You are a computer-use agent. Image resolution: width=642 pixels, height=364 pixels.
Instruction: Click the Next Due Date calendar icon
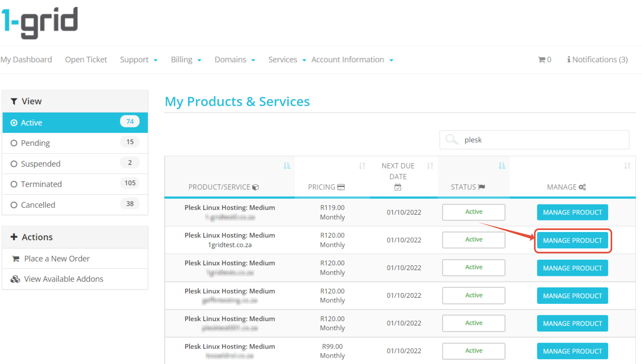[x=398, y=187]
